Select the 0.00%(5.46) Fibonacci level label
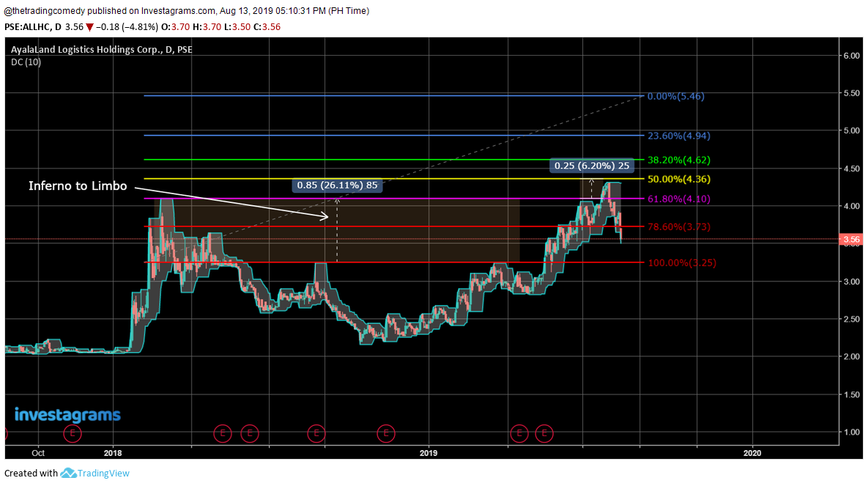868x486 pixels. point(676,97)
